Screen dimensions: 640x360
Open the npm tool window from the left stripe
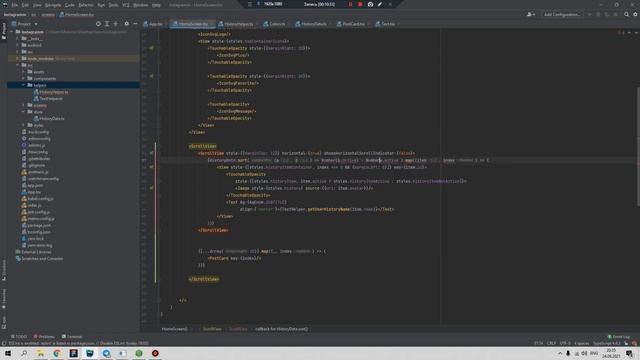pos(4,322)
